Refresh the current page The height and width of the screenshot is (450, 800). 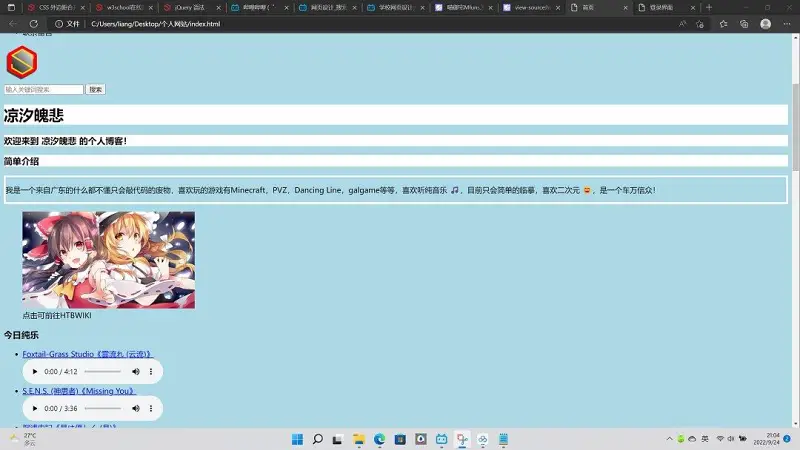pyautogui.click(x=34, y=24)
